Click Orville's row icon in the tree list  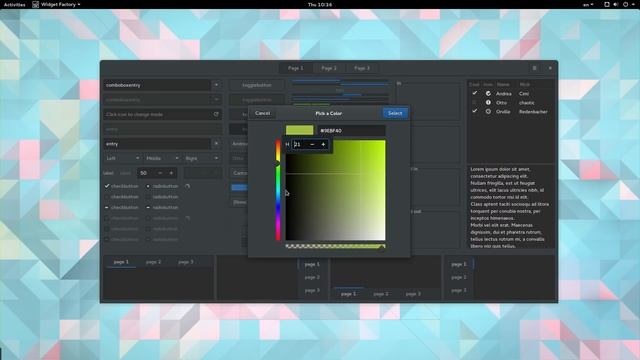click(x=488, y=111)
